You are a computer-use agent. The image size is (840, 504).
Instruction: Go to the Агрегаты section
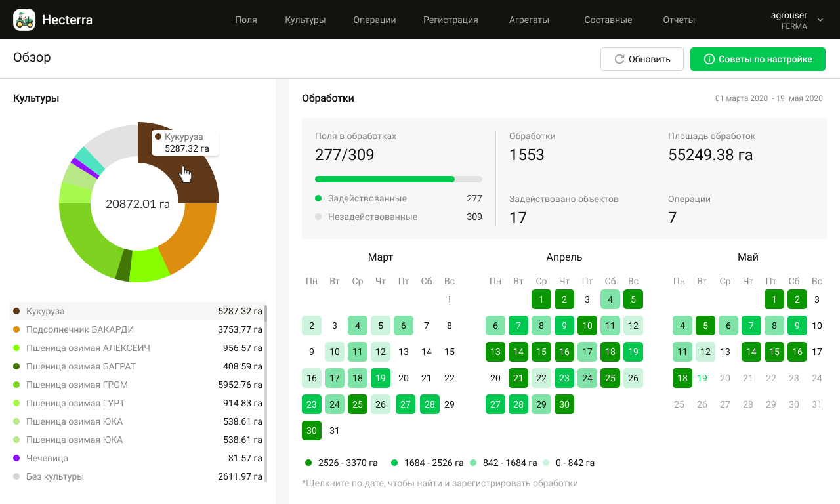coord(529,20)
